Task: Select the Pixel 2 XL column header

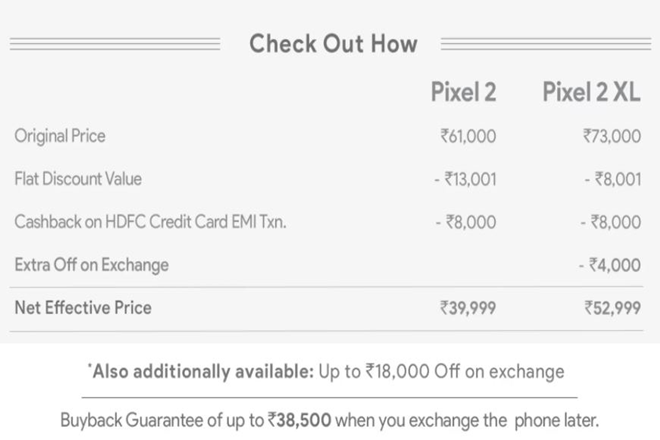Action: [x=591, y=93]
